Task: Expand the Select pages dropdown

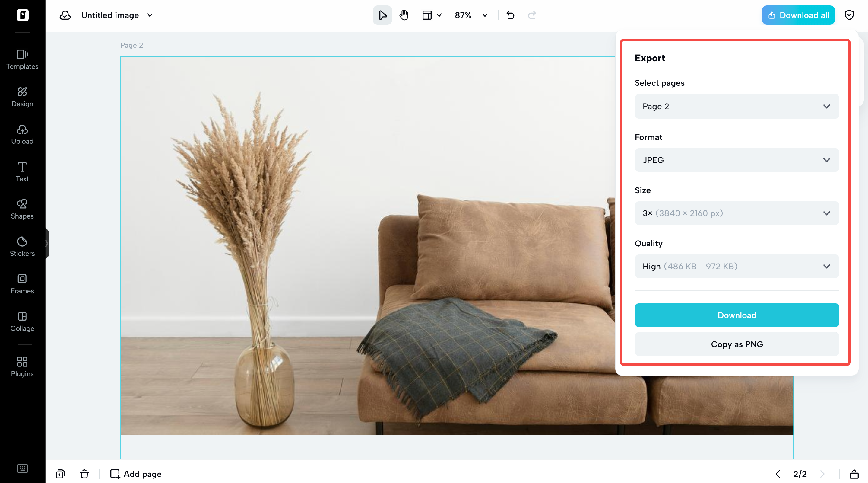Action: pyautogui.click(x=737, y=106)
